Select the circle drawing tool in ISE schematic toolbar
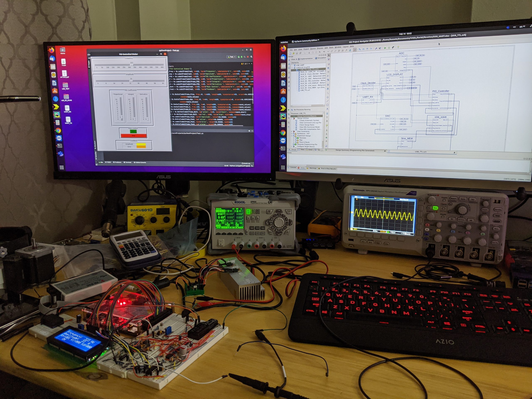This screenshot has height=399, width=532. pyautogui.click(x=328, y=97)
